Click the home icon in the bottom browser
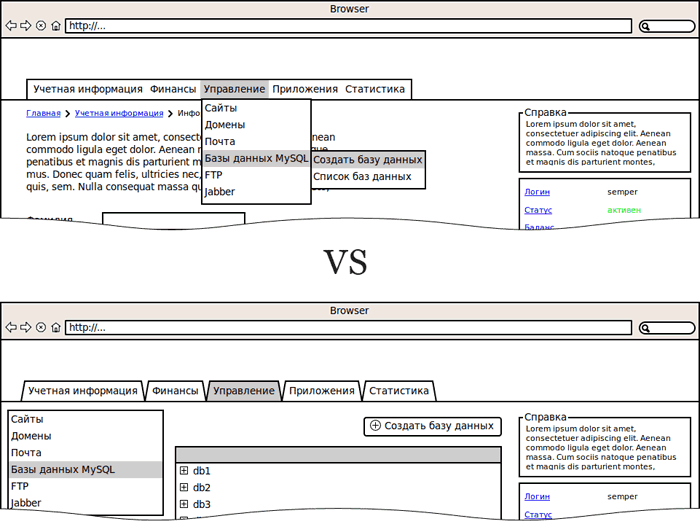 tap(56, 328)
